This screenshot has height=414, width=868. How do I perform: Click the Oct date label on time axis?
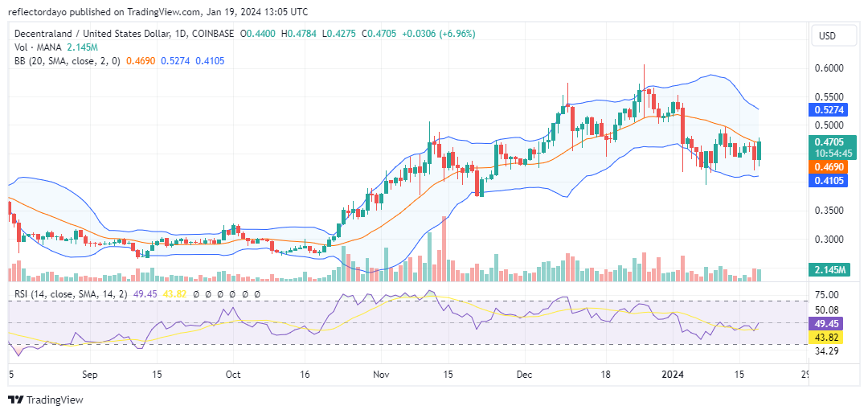[x=233, y=375]
